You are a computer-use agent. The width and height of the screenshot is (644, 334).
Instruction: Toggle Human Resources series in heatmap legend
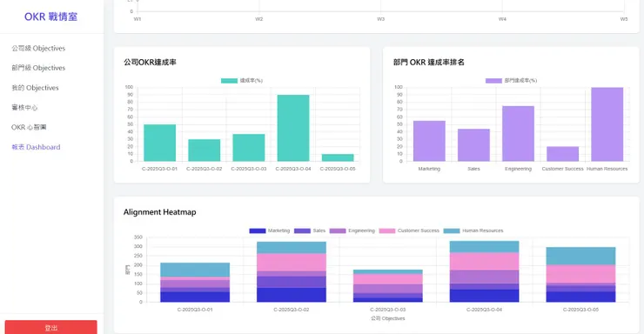click(x=473, y=230)
